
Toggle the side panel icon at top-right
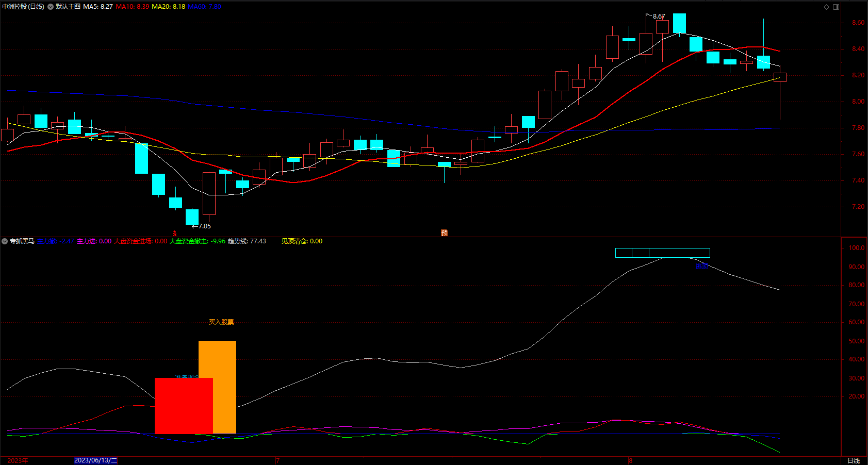pos(836,7)
